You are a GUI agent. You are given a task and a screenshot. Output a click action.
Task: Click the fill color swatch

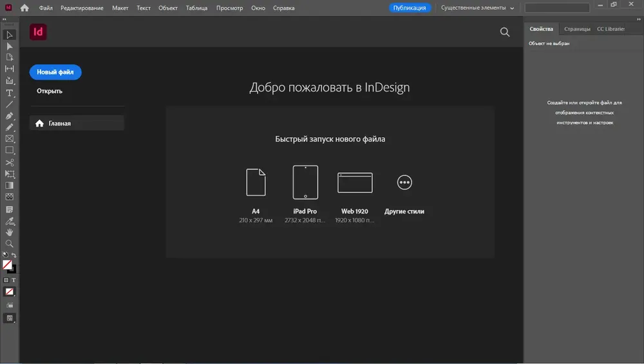click(x=7, y=264)
